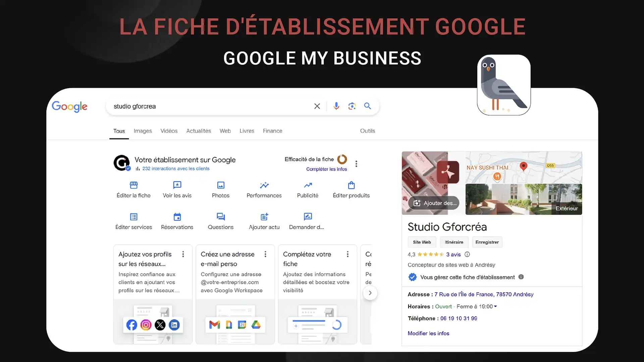This screenshot has width=644, height=362.
Task: Open Réservations calendar icon
Action: (x=177, y=217)
